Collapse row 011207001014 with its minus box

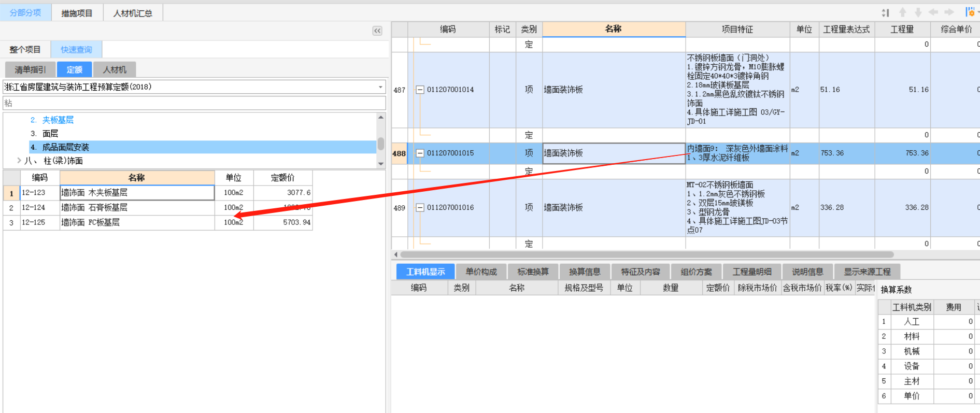point(420,90)
